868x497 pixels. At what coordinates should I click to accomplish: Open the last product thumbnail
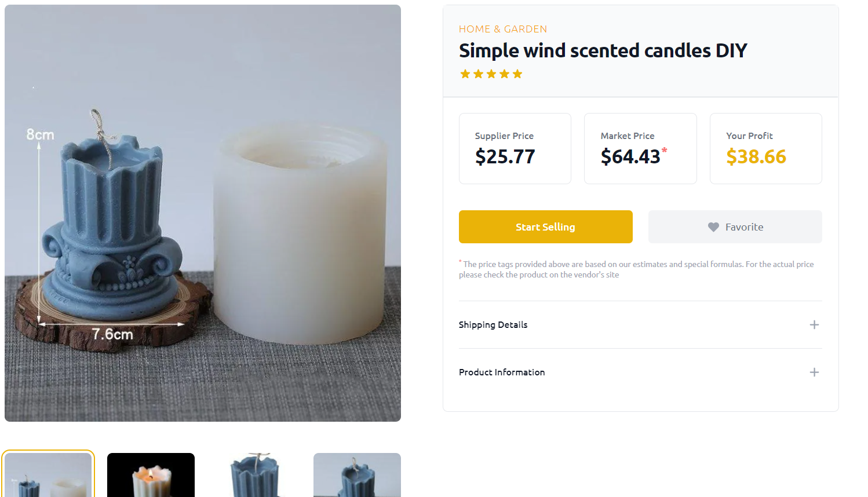357,475
